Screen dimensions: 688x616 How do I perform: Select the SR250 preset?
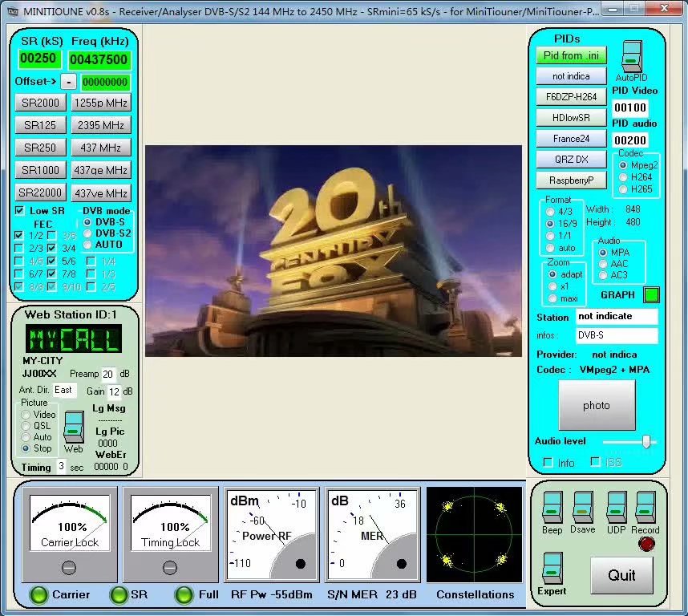pyautogui.click(x=40, y=148)
